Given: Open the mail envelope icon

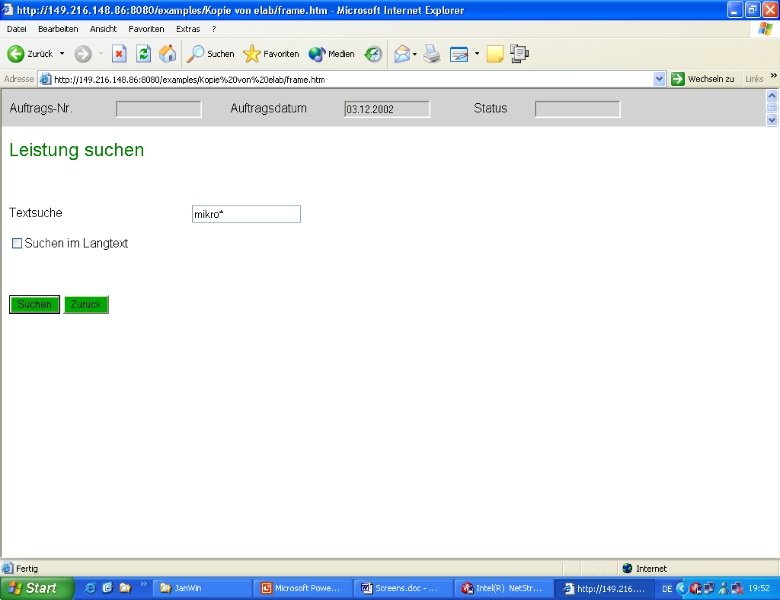Looking at the screenshot, I should [x=402, y=54].
